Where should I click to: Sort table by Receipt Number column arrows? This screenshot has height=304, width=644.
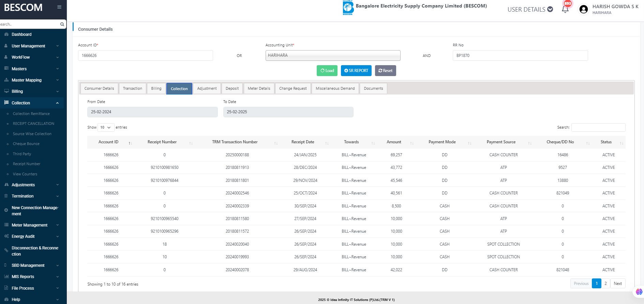pyautogui.click(x=191, y=143)
